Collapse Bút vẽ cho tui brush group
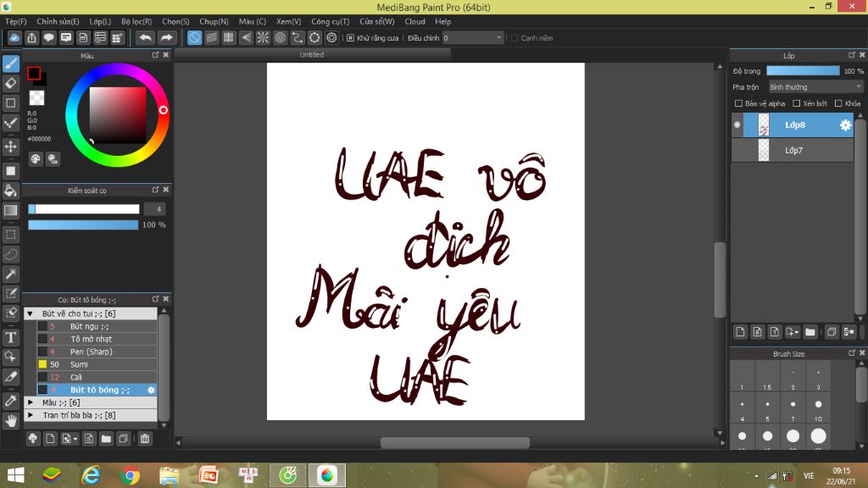 (x=31, y=313)
